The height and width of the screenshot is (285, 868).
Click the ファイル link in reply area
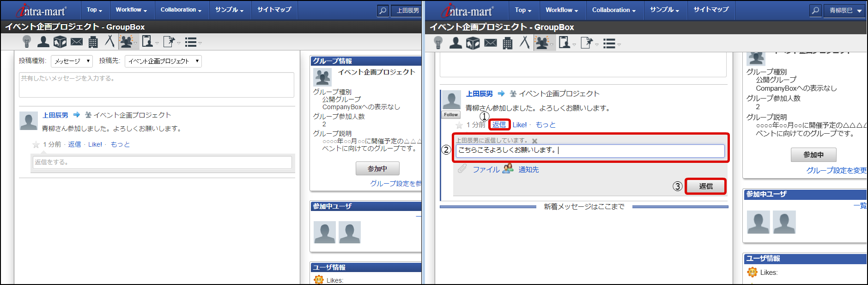pyautogui.click(x=486, y=170)
